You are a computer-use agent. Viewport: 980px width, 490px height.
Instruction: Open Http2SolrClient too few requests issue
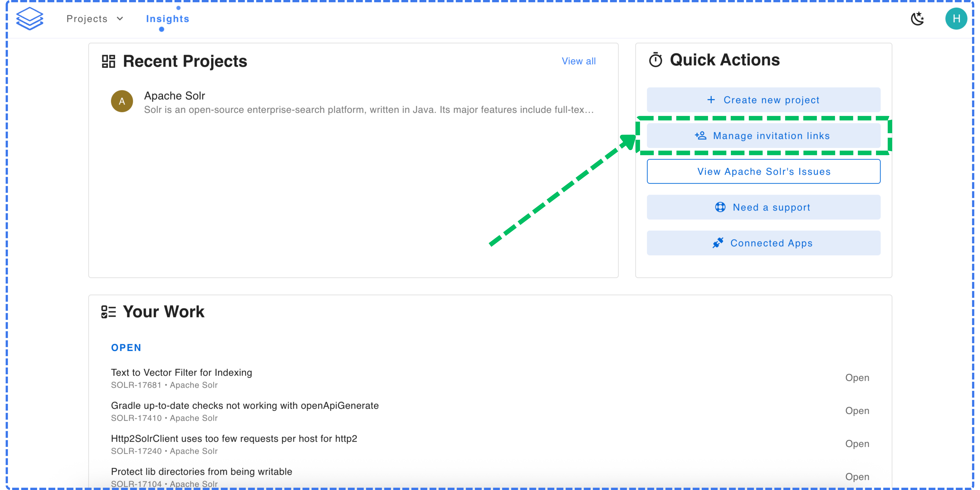coord(234,439)
